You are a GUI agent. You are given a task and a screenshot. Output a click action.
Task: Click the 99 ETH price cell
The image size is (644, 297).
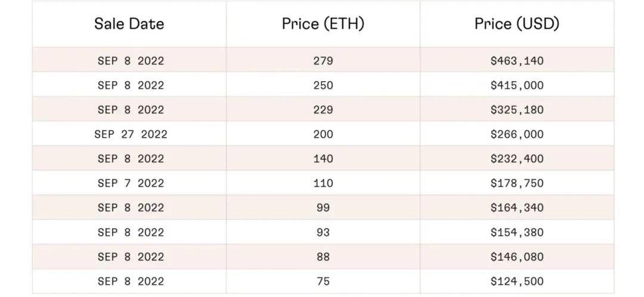point(323,208)
